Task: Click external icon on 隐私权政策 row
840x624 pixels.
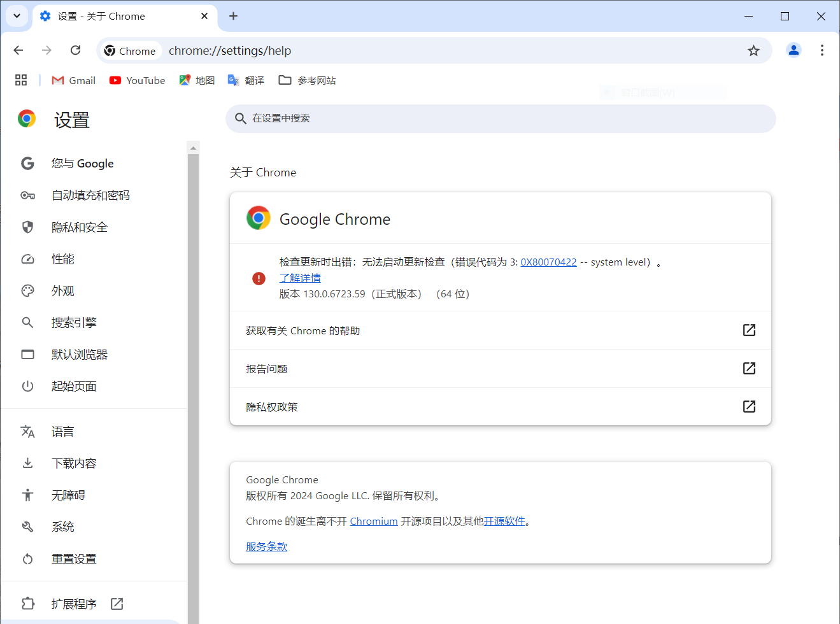Action: [749, 407]
